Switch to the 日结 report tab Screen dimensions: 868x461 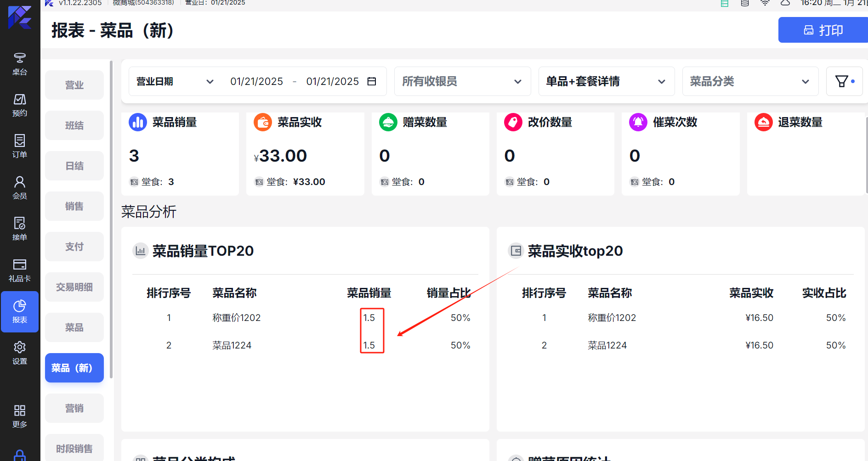point(74,166)
